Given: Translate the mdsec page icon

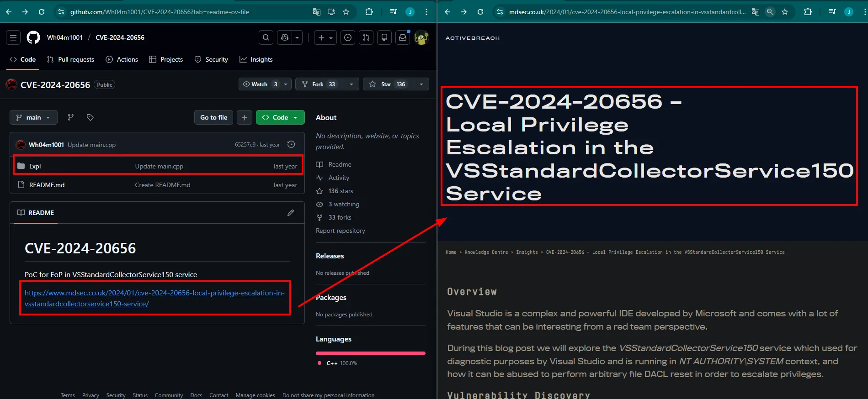Looking at the screenshot, I should [x=756, y=12].
